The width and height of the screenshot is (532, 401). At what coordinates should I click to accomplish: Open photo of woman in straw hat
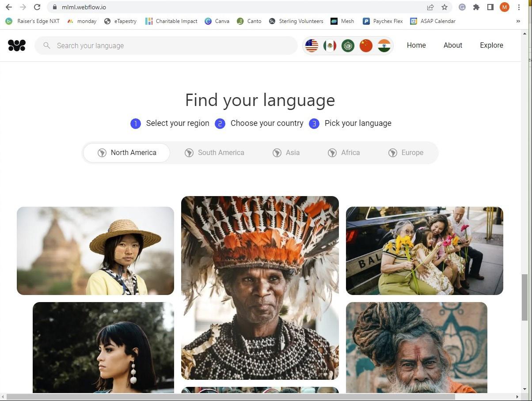(95, 251)
